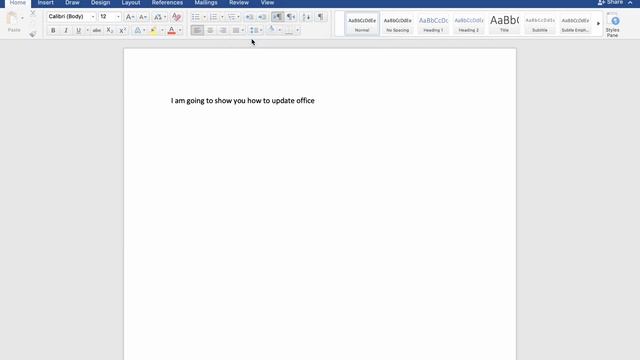Switch to the Home tab

18,3
